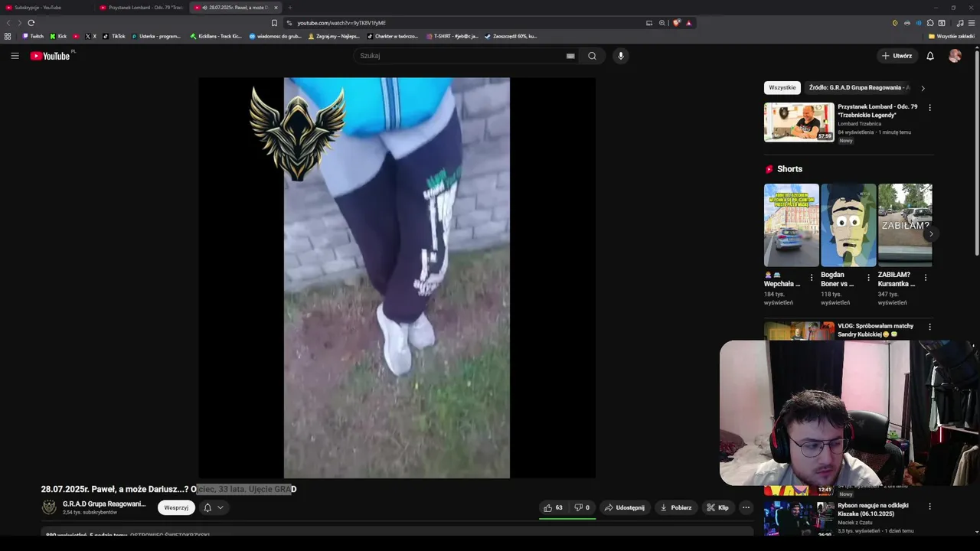Open the Brave Rewards triangle icon
This screenshot has width=980, height=551.
coord(688,23)
